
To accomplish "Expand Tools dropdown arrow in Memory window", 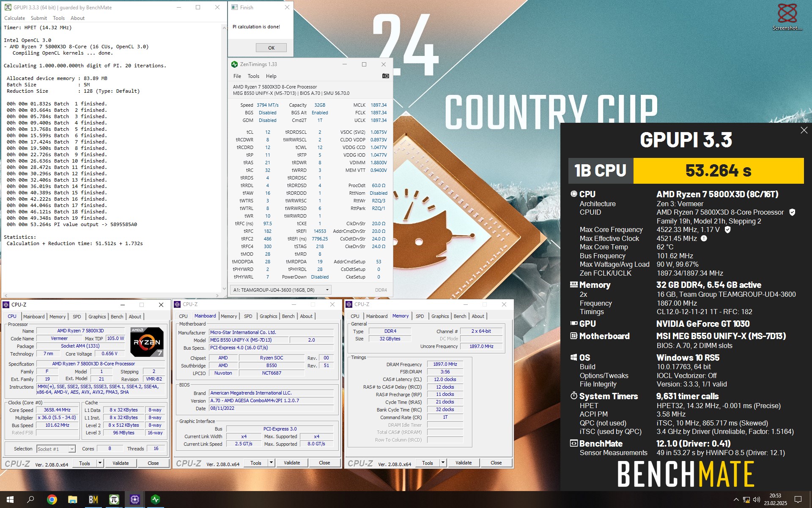I will click(x=443, y=463).
